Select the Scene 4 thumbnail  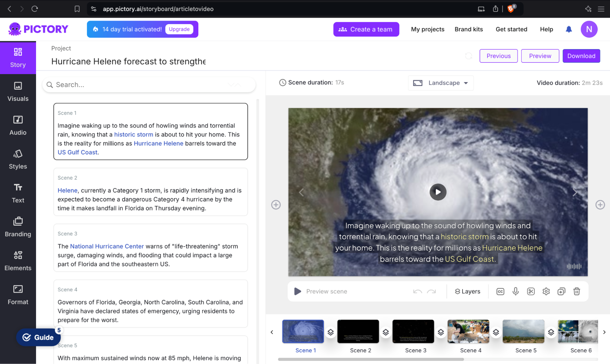(468, 331)
